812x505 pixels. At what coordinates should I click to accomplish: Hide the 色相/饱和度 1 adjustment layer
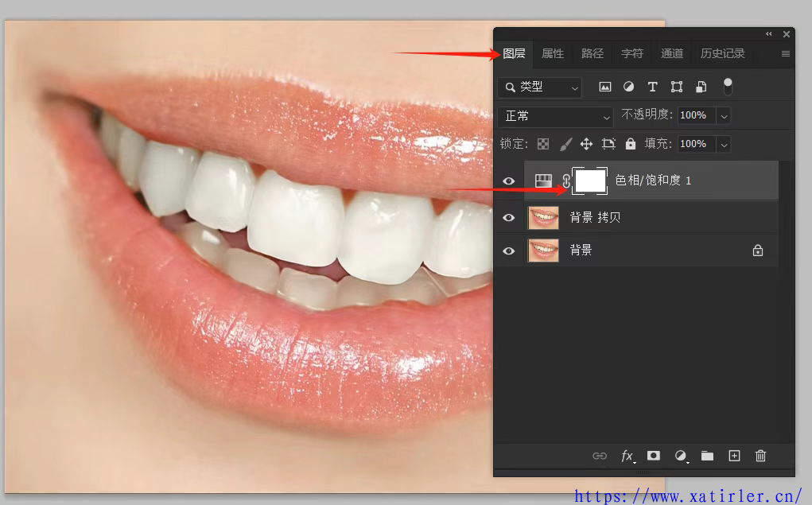(509, 181)
